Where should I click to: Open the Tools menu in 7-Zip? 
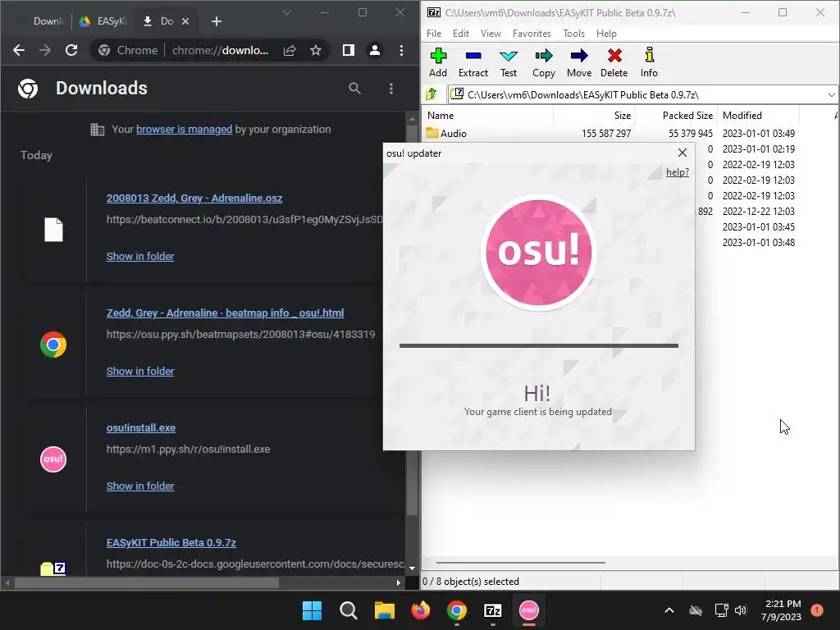point(573,33)
